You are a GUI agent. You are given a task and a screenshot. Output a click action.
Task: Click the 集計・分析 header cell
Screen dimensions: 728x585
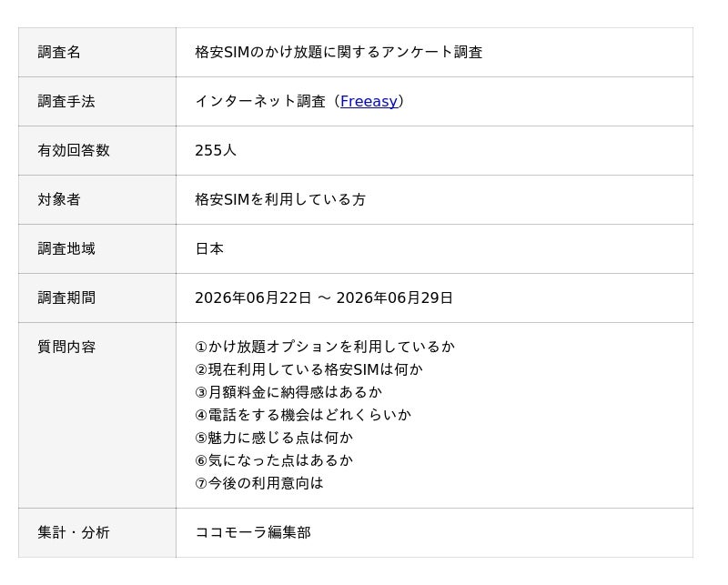[97, 532]
